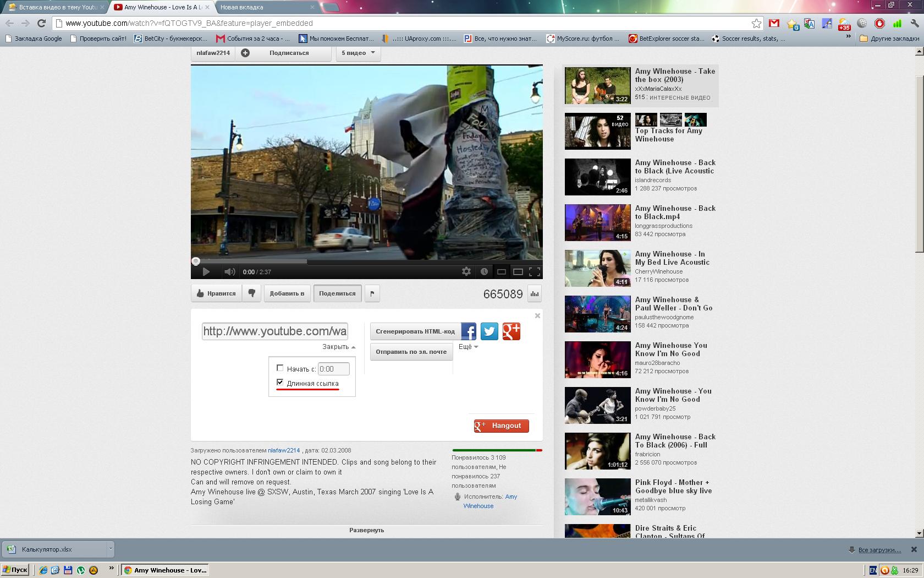Open video player settings gear

466,271
